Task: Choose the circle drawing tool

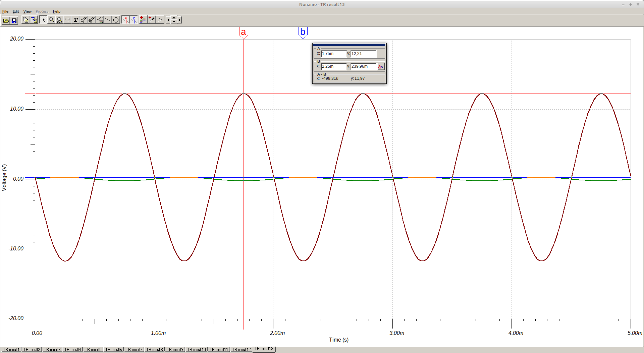Action: pos(116,20)
